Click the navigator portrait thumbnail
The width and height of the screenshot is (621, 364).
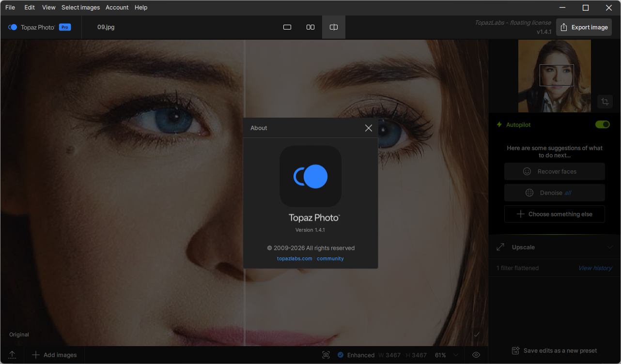(555, 76)
